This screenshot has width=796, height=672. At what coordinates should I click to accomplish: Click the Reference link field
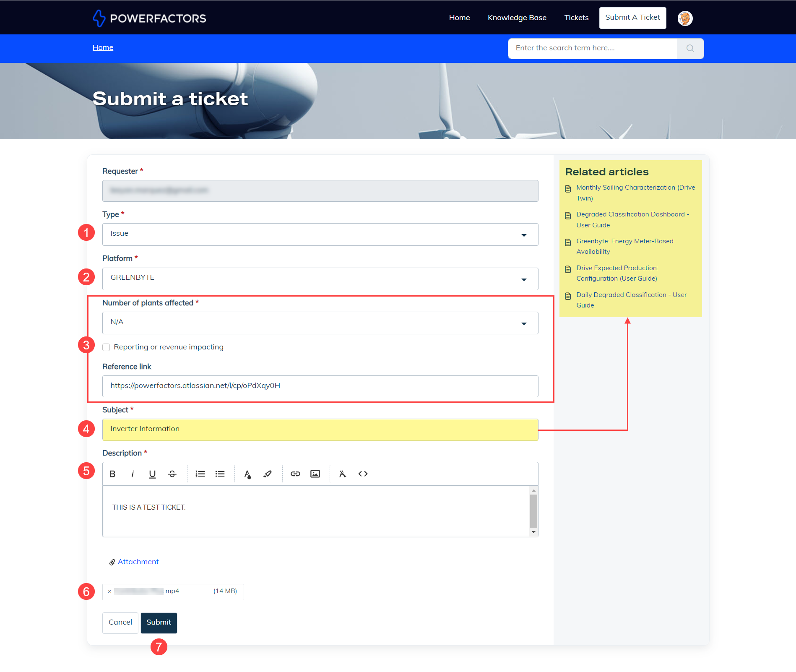click(320, 386)
